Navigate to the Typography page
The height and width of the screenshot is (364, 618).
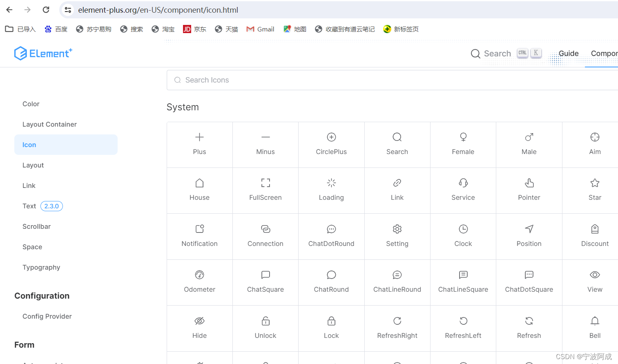point(41,267)
